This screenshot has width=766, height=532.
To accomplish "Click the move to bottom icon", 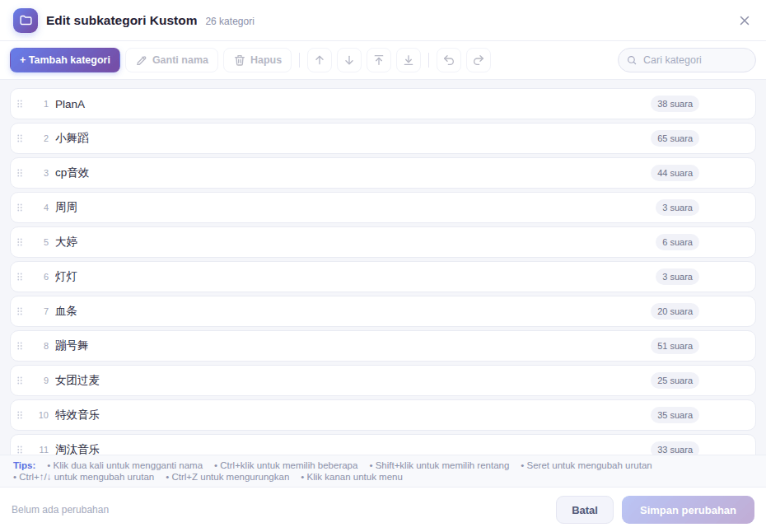I will coord(409,60).
